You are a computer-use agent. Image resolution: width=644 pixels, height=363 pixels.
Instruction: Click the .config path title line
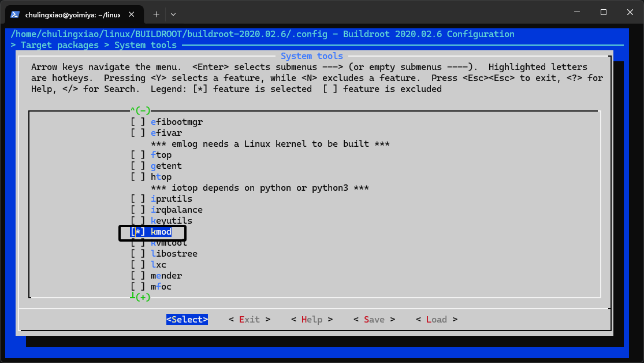tap(262, 34)
